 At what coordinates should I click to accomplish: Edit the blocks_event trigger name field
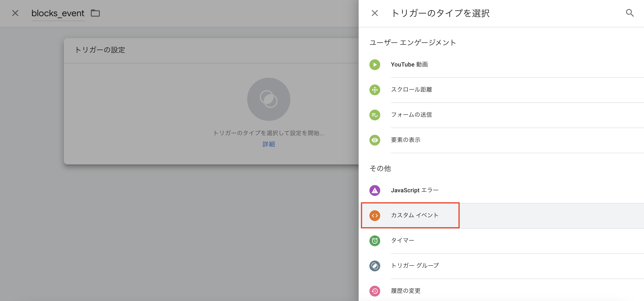click(x=58, y=13)
